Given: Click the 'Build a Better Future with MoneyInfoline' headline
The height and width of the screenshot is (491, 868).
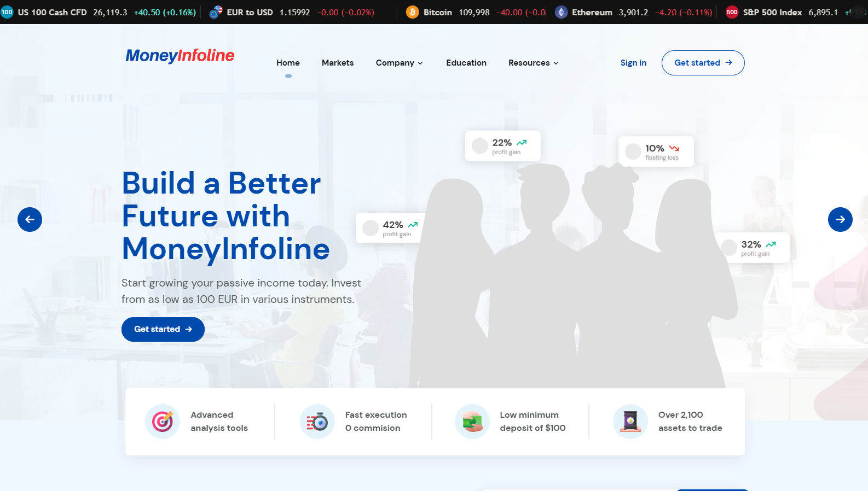Looking at the screenshot, I should (225, 216).
